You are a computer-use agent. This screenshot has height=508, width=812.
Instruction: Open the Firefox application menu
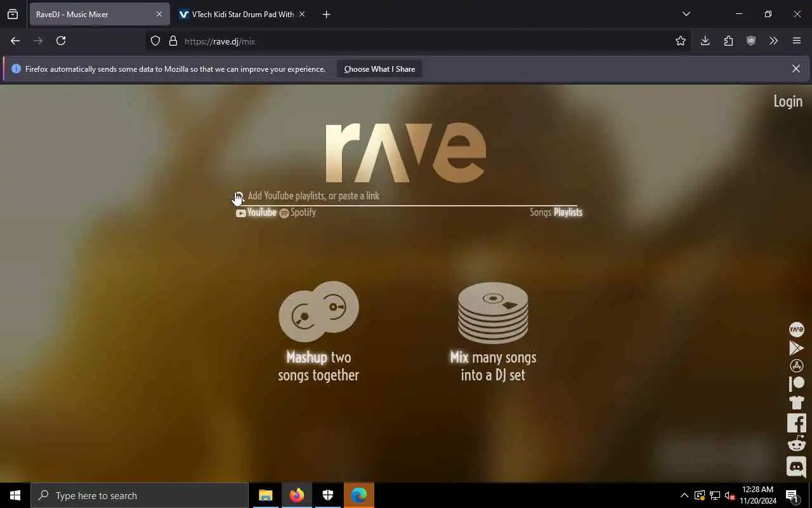click(797, 41)
